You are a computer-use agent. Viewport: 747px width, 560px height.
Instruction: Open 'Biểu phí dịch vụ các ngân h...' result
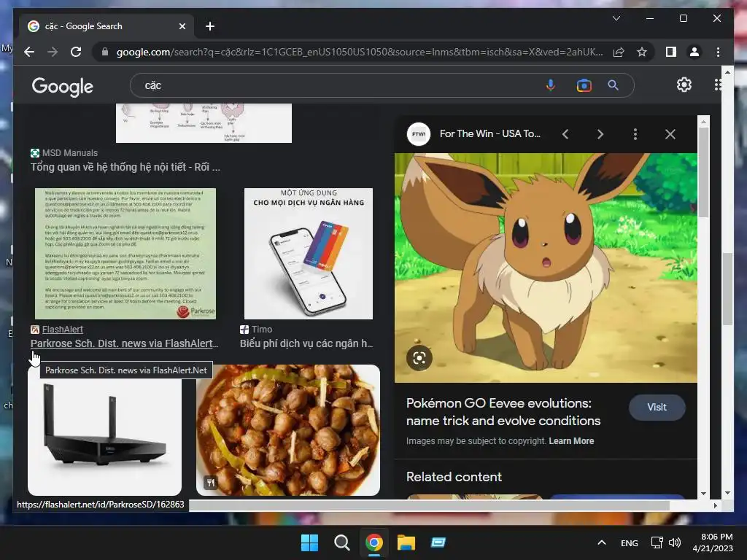click(x=306, y=343)
